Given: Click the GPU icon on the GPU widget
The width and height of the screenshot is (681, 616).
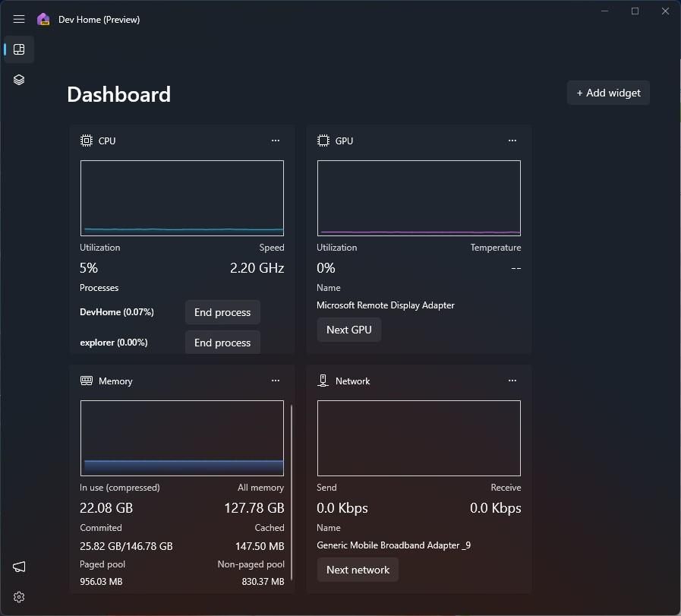Looking at the screenshot, I should point(322,141).
